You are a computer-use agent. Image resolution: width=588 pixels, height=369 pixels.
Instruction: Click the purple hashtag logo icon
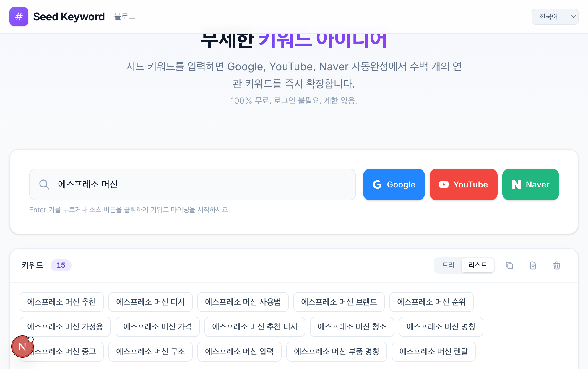pyautogui.click(x=19, y=17)
